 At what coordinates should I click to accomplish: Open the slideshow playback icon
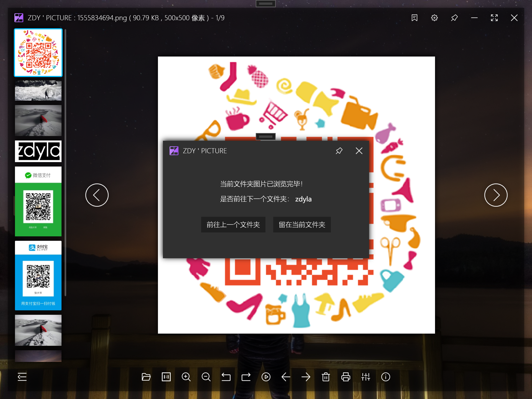[266, 377]
